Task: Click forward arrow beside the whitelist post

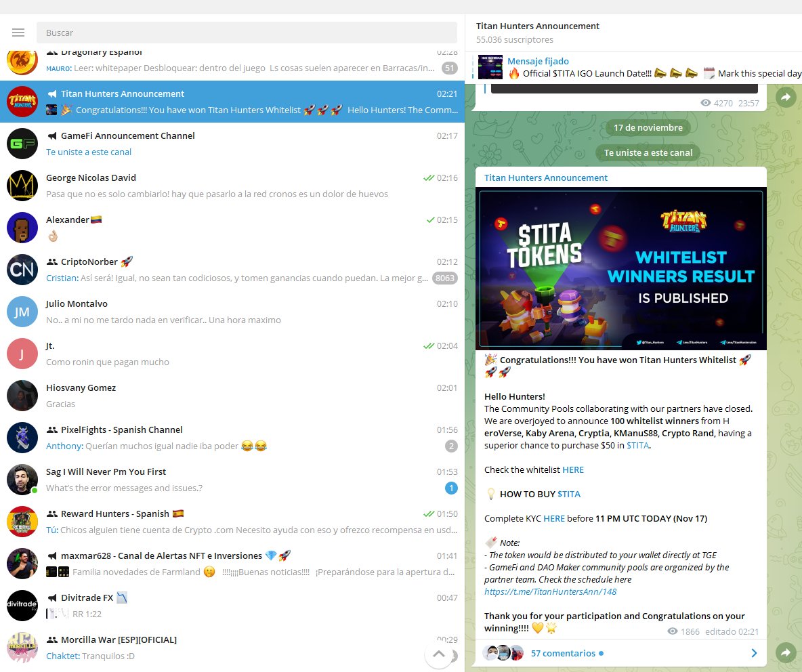Action: click(786, 652)
